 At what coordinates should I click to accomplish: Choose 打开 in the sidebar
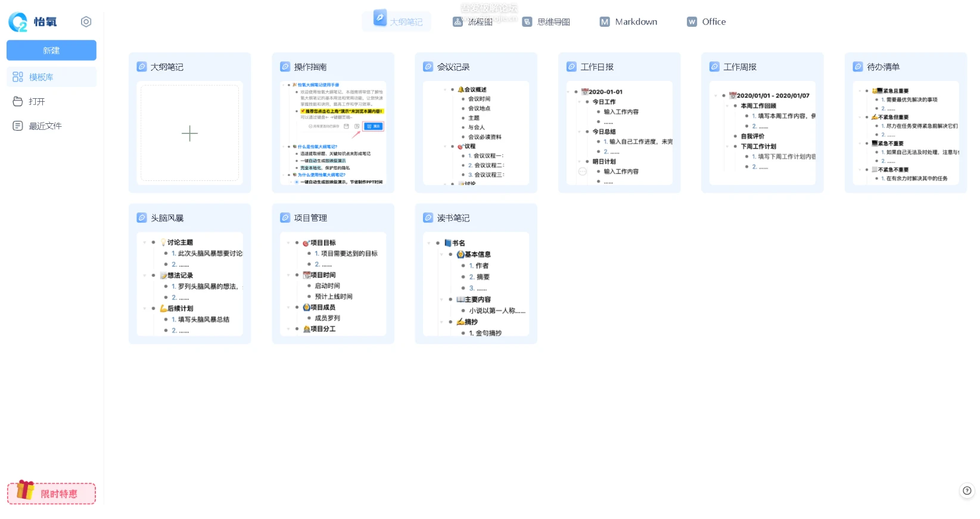pos(51,101)
